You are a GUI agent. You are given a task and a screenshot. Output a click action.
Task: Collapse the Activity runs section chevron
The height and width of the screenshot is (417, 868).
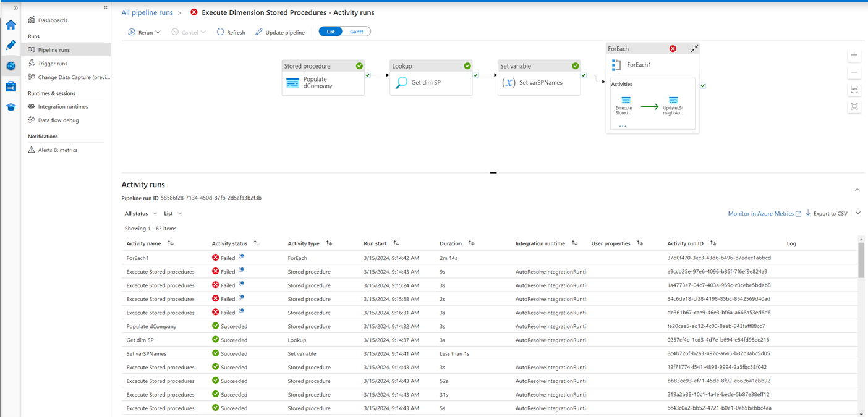click(x=857, y=190)
